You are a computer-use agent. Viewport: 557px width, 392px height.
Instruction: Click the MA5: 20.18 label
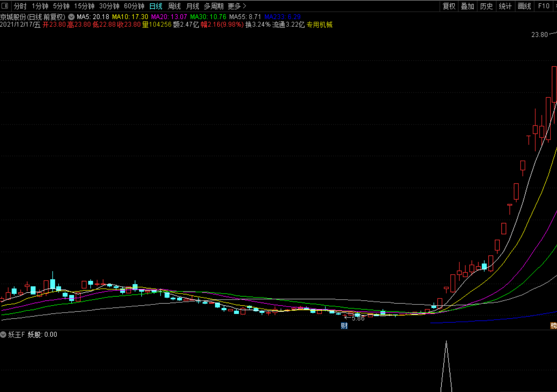(x=93, y=16)
